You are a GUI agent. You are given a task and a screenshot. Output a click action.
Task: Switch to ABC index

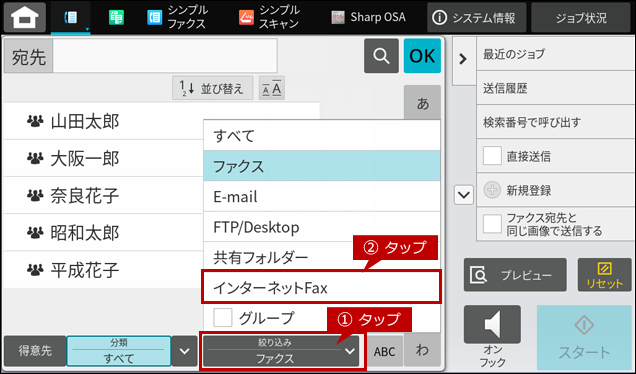click(385, 351)
